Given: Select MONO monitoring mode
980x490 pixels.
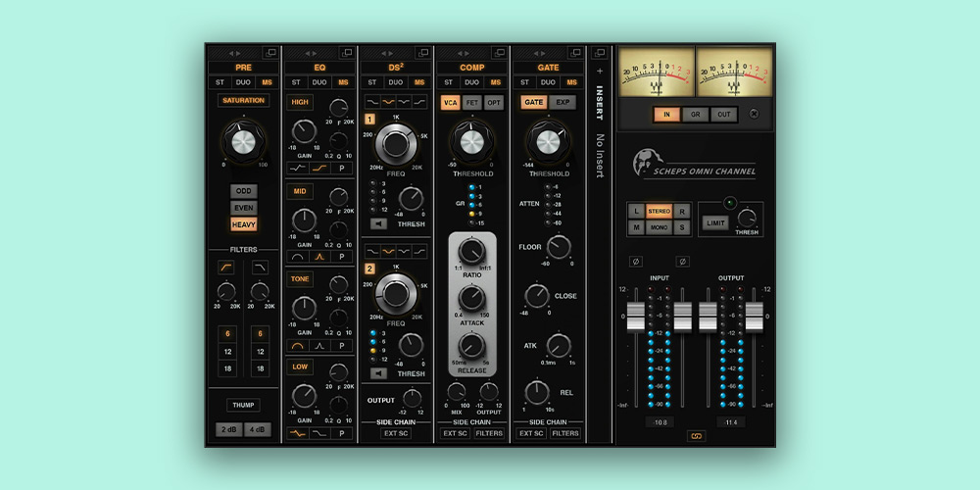Looking at the screenshot, I should click(660, 227).
